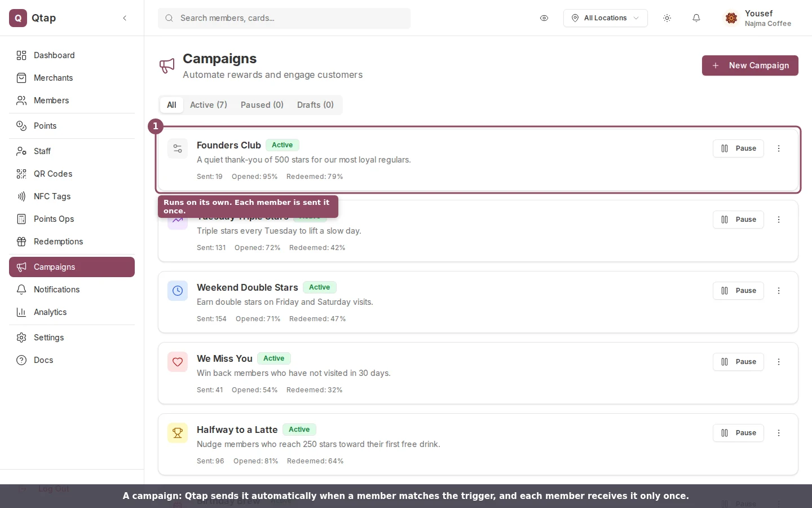The width and height of the screenshot is (812, 508).
Task: Click 'Opened: 71%' stat
Action: pyautogui.click(x=258, y=319)
